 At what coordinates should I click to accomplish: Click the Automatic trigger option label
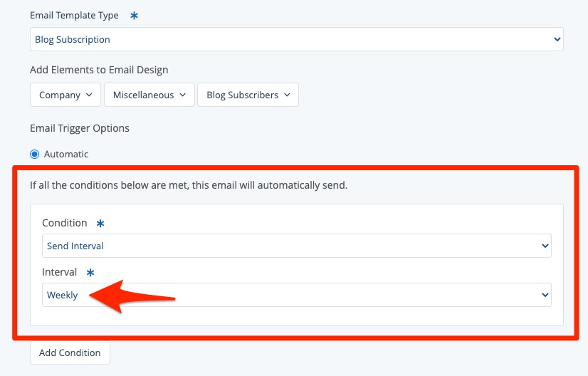(x=66, y=154)
